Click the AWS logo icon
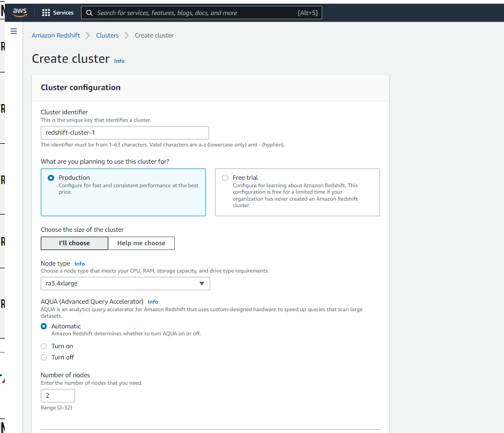Image resolution: width=504 pixels, height=433 pixels. pyautogui.click(x=20, y=12)
